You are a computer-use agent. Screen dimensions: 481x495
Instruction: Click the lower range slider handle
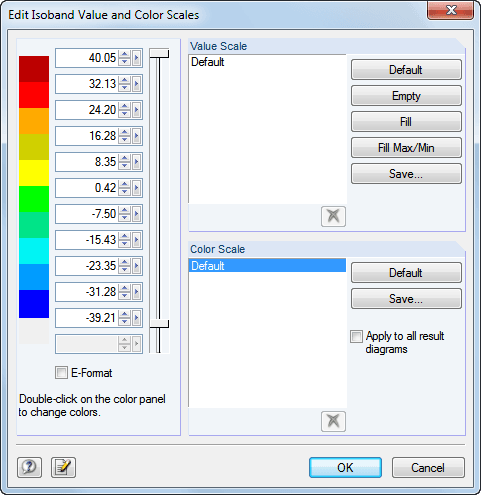click(159, 323)
